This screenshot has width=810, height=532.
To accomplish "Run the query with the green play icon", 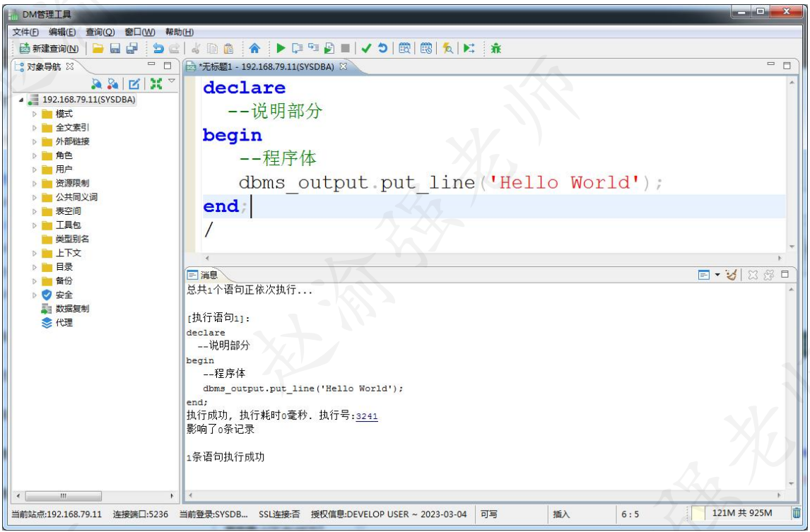I will click(281, 49).
